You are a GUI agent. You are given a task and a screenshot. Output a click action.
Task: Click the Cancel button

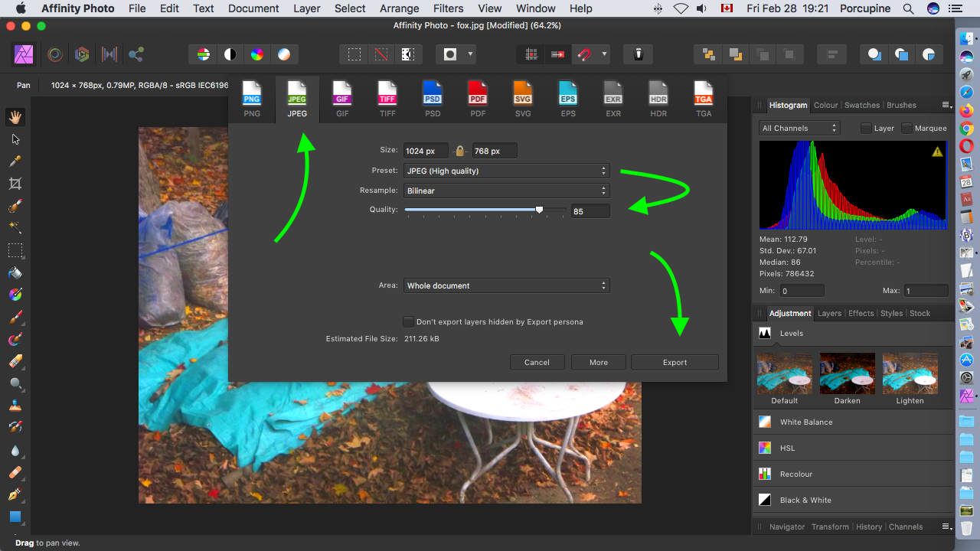[537, 362]
